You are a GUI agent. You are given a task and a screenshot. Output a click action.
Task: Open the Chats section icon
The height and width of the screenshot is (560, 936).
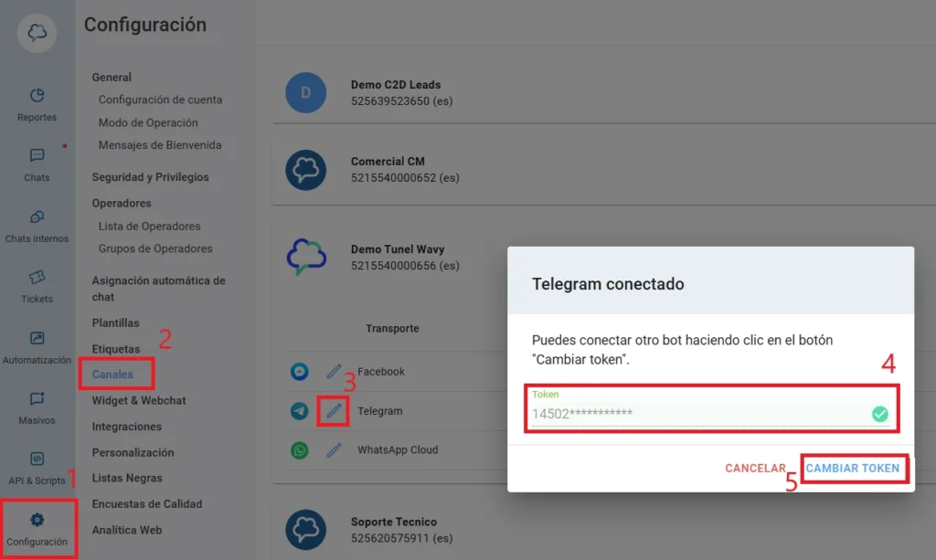[x=37, y=155]
